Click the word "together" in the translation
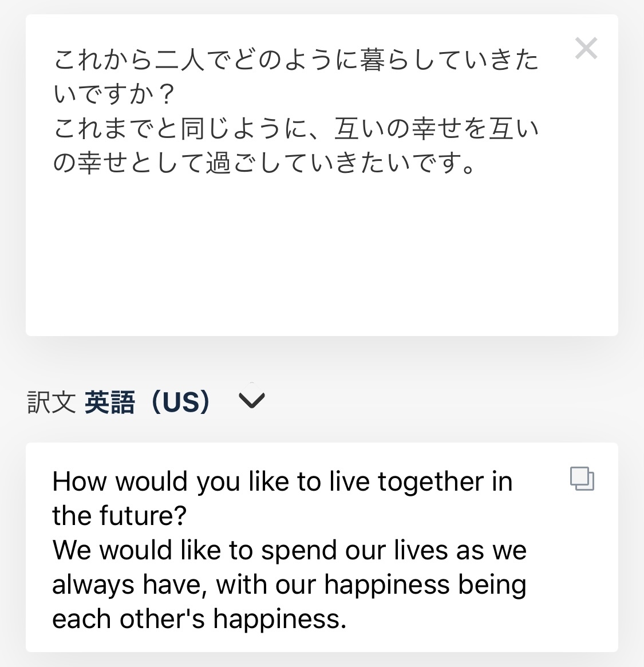This screenshot has width=644, height=667. pos(430,481)
